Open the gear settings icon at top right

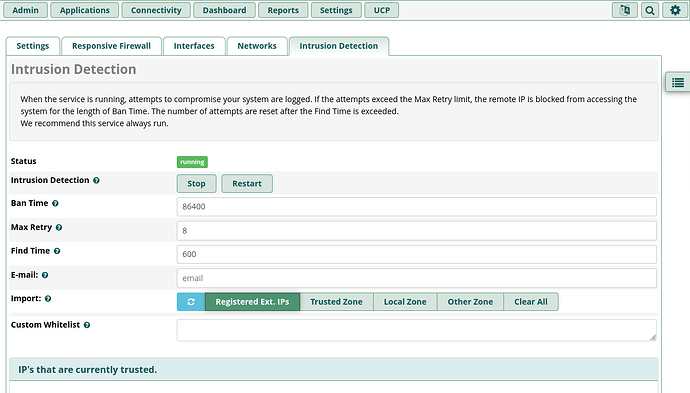675,10
